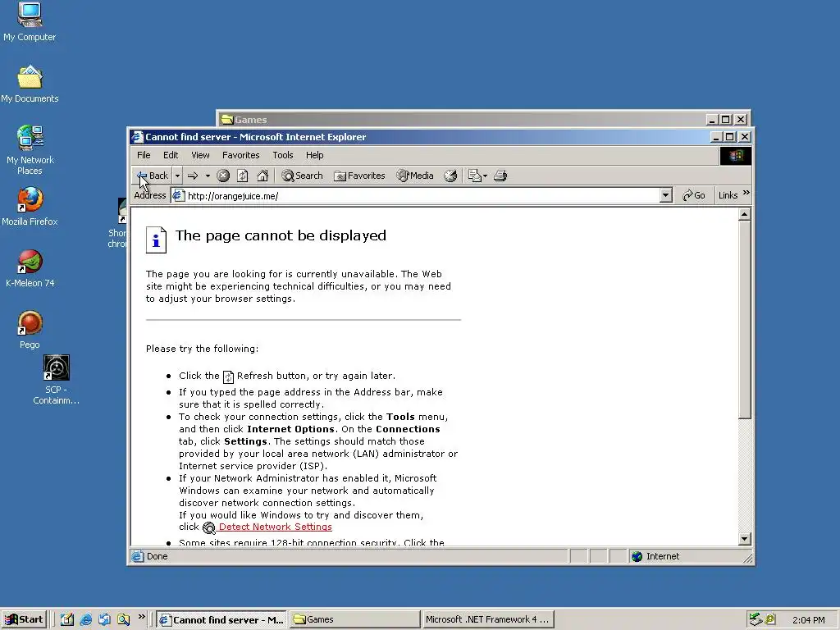This screenshot has width=840, height=630.
Task: Open the Favorites pane toolbar button
Action: (359, 176)
